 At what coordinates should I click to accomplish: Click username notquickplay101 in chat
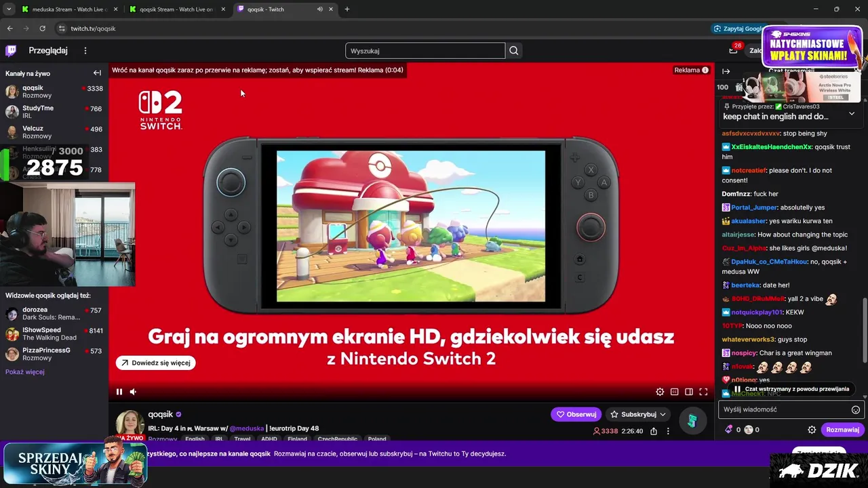[756, 312]
